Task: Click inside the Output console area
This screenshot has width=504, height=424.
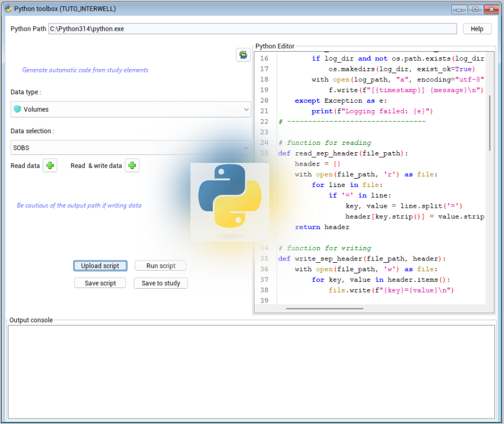Action: pos(251,371)
